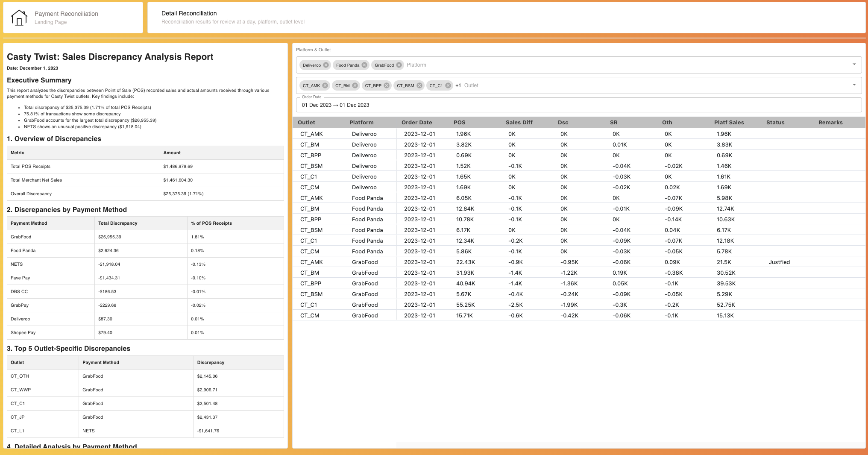Switch to the Detail Reconciliation tab
The image size is (868, 455).
click(x=507, y=18)
